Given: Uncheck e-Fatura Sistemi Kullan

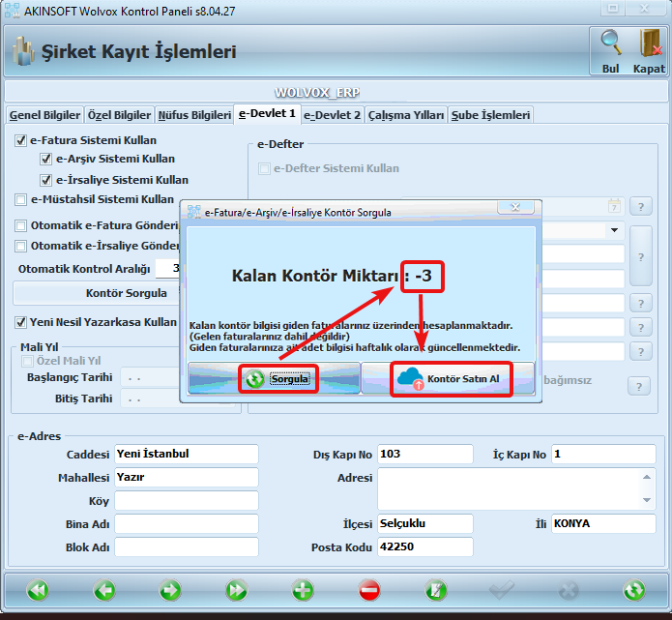Looking at the screenshot, I should point(21,140).
